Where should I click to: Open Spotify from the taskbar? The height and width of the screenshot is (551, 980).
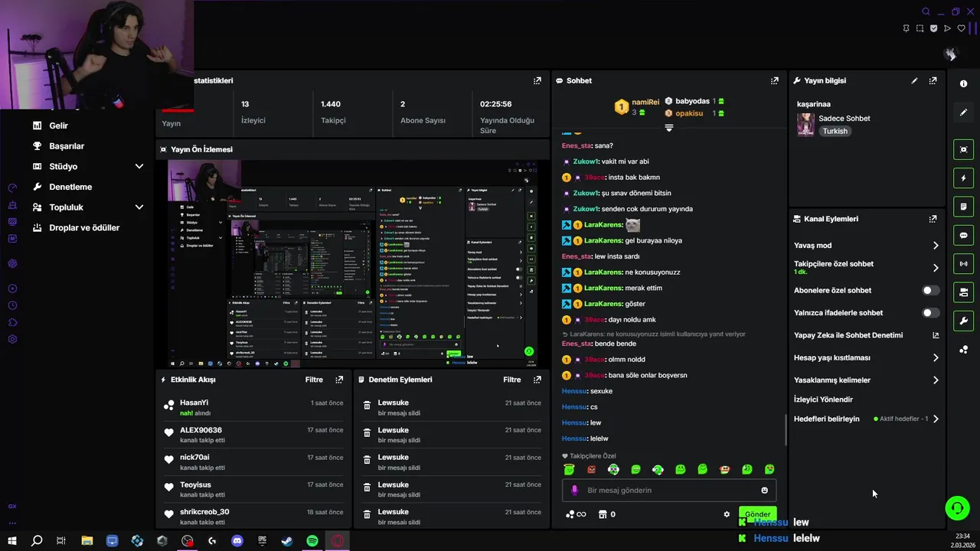pos(312,541)
